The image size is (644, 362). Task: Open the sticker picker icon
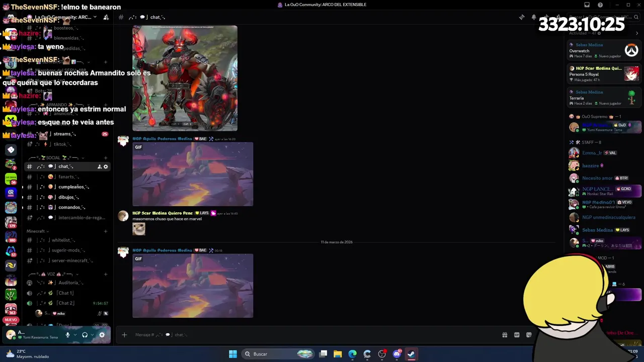[529, 335]
